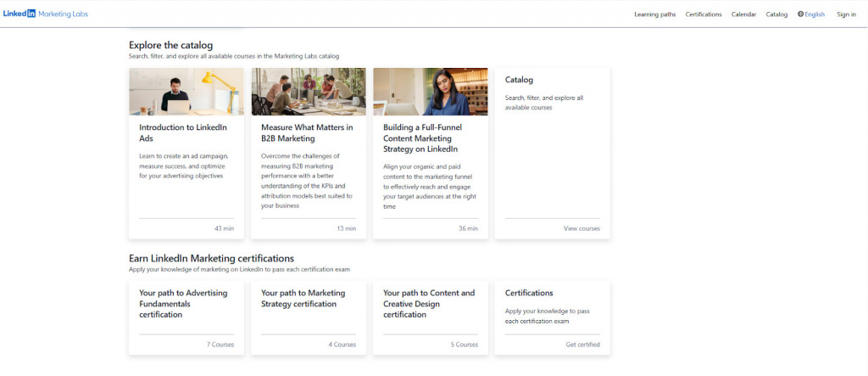Click the Catalog card heading
Image resolution: width=868 pixels, height=376 pixels.
point(519,80)
